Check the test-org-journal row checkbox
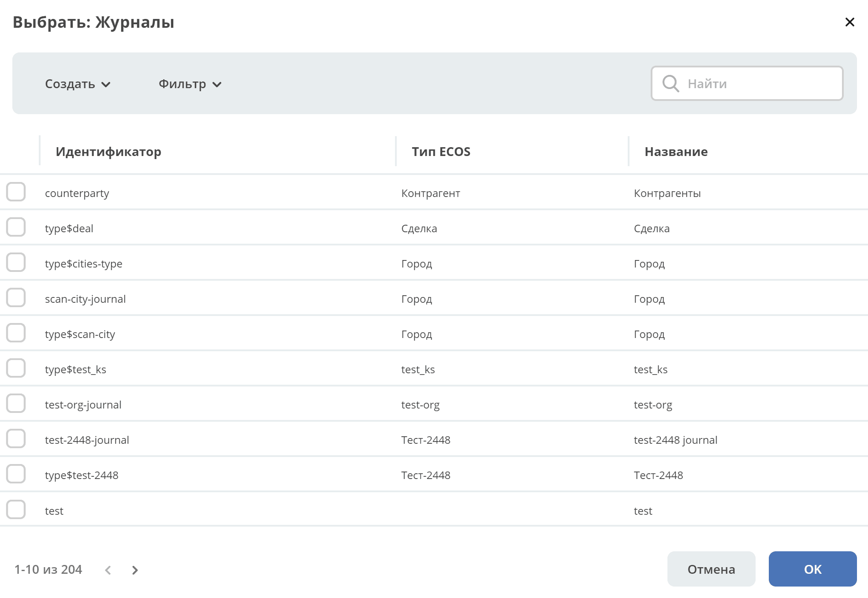This screenshot has width=868, height=598. tap(16, 404)
